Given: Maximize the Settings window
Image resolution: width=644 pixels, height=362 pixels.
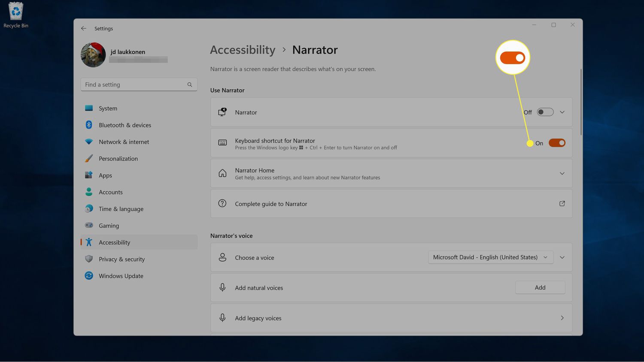Looking at the screenshot, I should pos(553,25).
